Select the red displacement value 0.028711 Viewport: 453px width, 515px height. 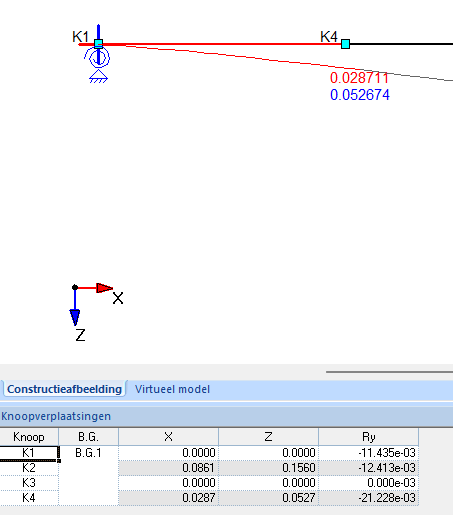pyautogui.click(x=359, y=78)
